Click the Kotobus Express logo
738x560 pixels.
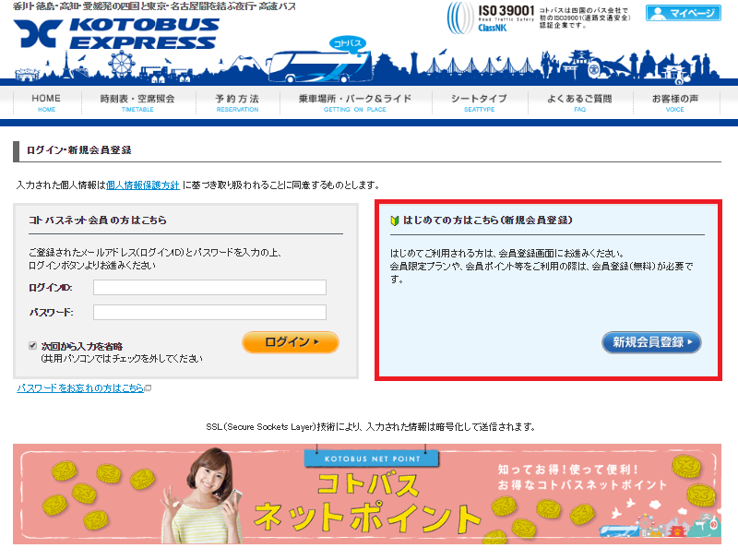click(x=115, y=33)
